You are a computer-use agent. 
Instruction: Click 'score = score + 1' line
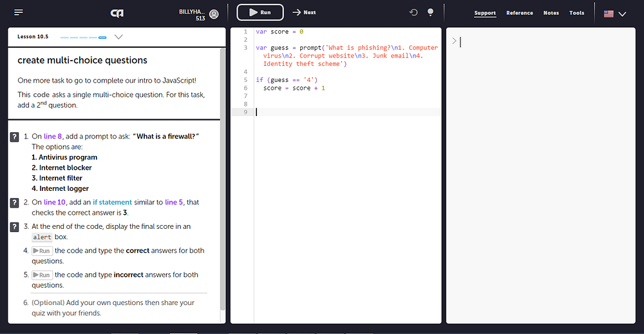(294, 88)
